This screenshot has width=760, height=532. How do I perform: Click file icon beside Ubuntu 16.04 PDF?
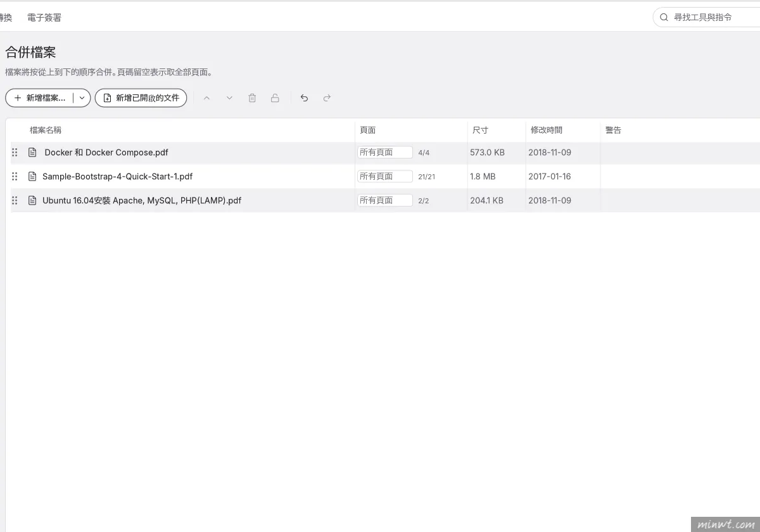[x=32, y=201]
